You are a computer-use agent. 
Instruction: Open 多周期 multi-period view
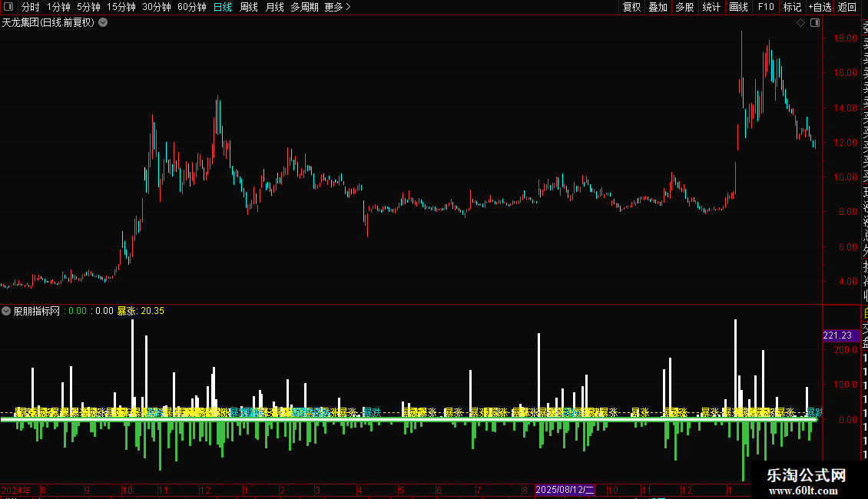(304, 7)
